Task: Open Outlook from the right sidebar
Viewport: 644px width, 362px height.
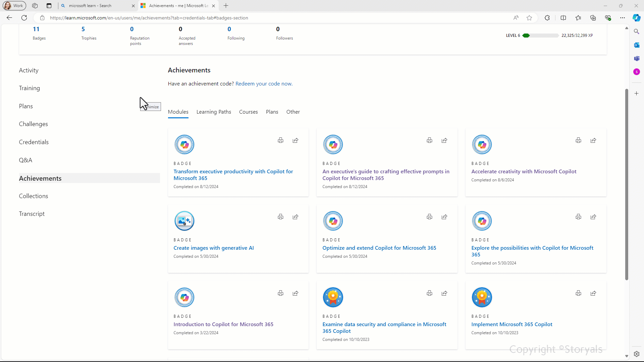Action: pyautogui.click(x=637, y=45)
